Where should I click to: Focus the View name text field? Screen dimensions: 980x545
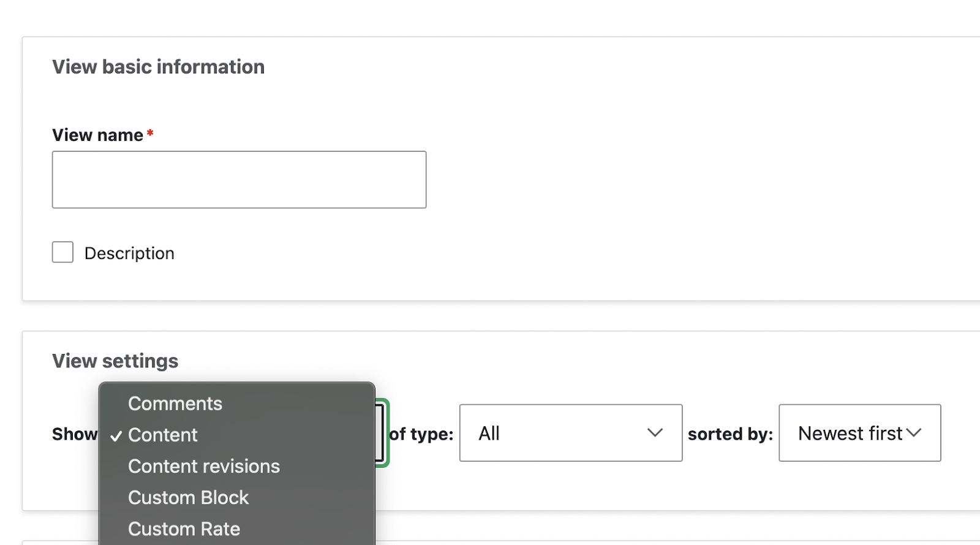(239, 180)
